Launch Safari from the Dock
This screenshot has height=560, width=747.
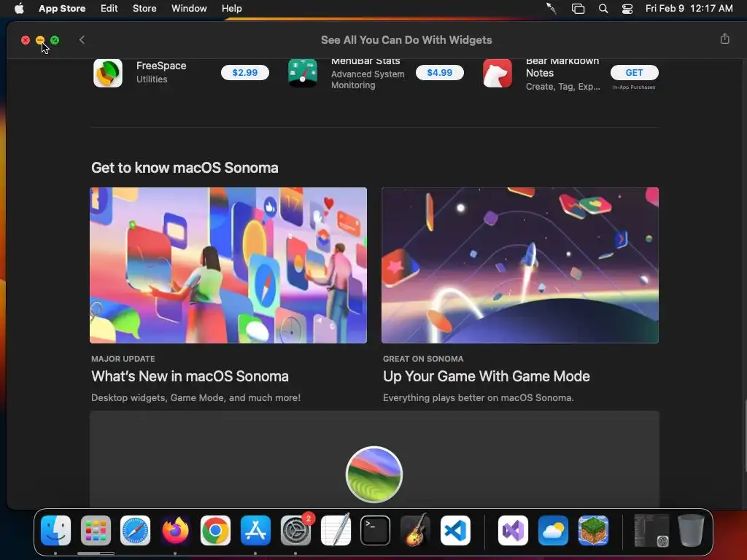tap(135, 530)
